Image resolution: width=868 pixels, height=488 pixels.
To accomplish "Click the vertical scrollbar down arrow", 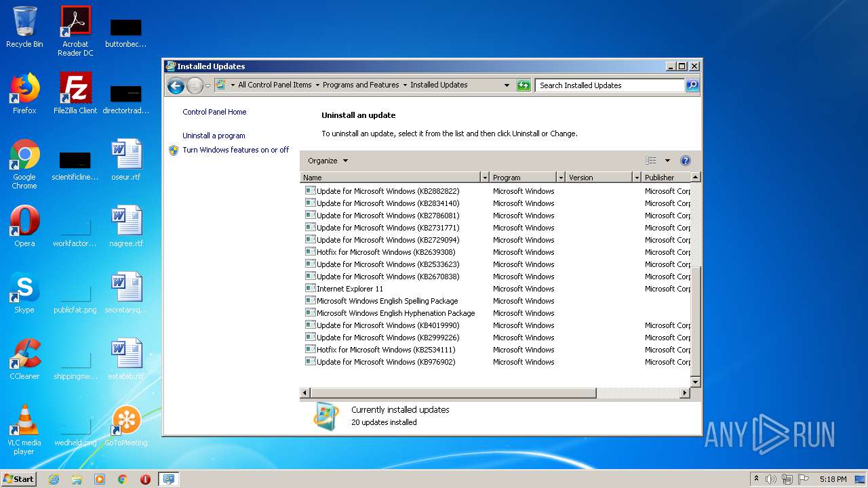I will pyautogui.click(x=695, y=382).
